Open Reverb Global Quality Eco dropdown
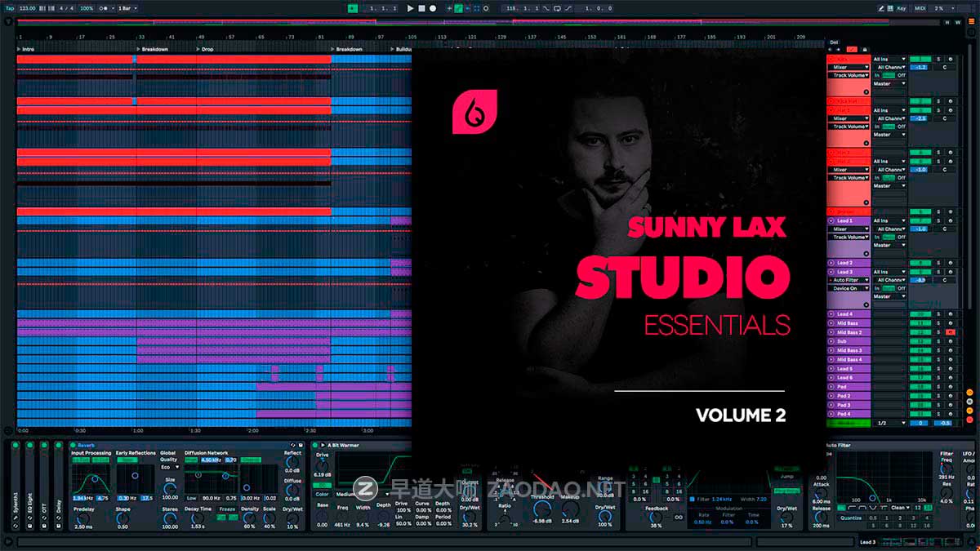 169,467
